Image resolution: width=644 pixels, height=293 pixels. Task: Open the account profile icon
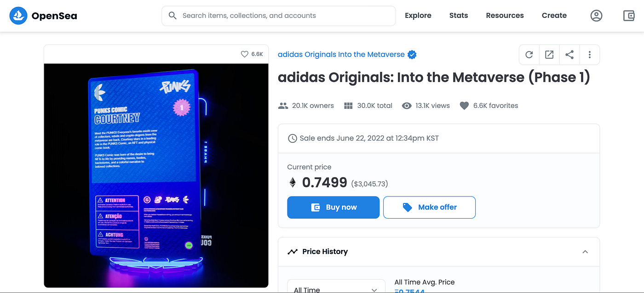pos(596,16)
